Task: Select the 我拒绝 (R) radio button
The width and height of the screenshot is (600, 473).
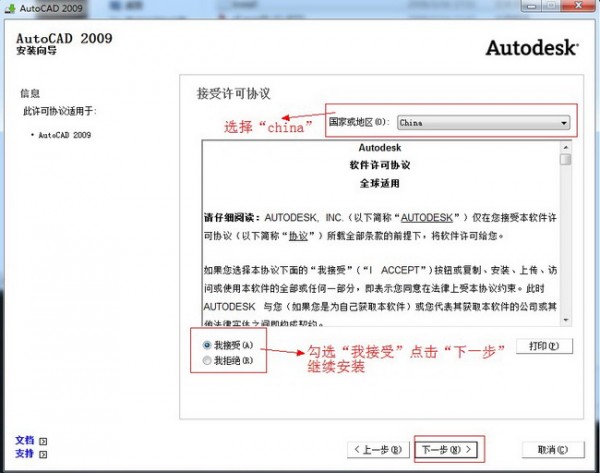Action: (x=207, y=360)
